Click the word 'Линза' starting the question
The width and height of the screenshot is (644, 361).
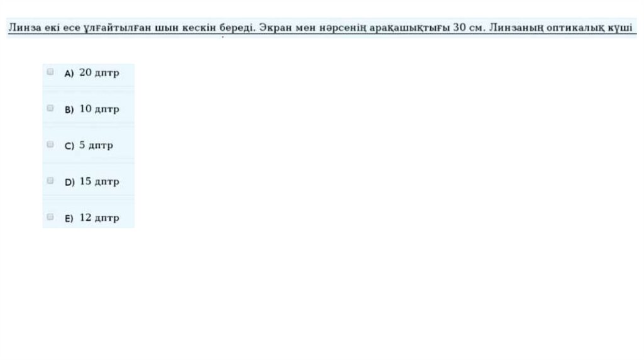25,28
